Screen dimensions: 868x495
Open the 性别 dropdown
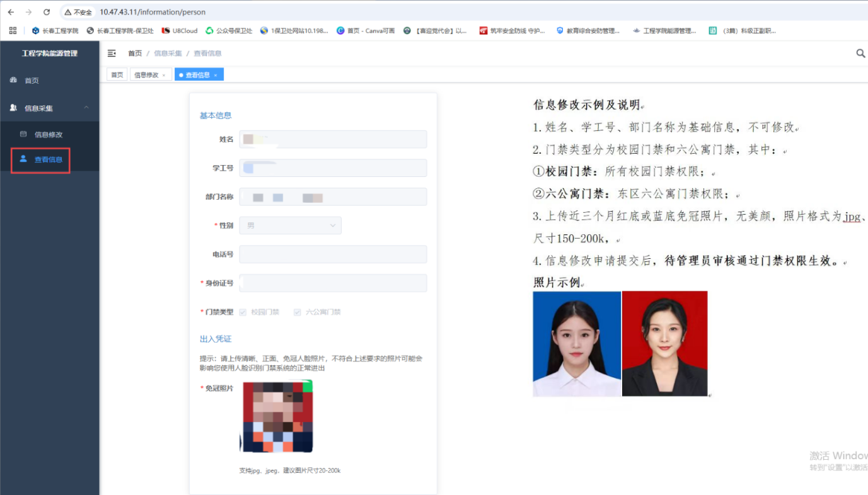(291, 225)
